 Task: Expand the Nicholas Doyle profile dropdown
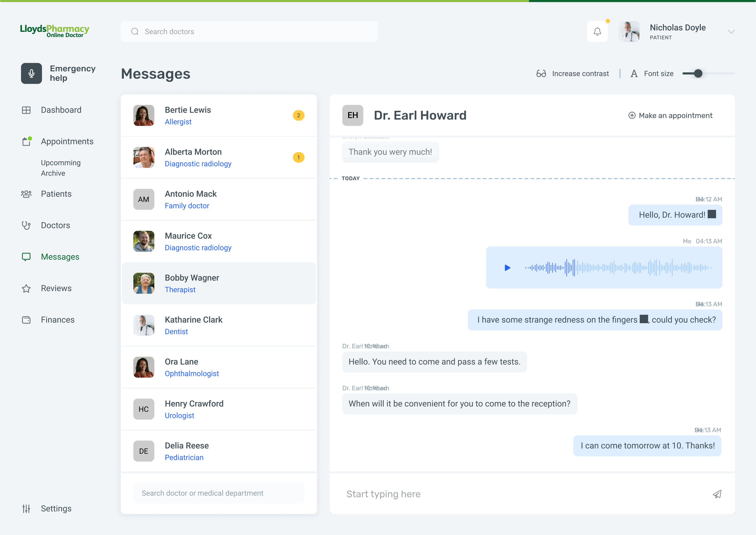731,32
